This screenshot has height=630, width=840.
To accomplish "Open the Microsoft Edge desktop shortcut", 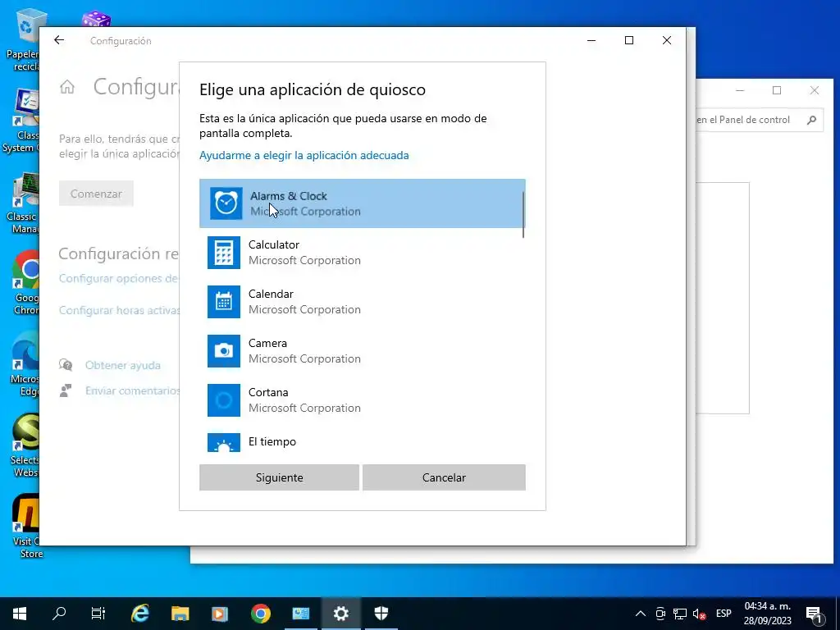I will tap(25, 364).
